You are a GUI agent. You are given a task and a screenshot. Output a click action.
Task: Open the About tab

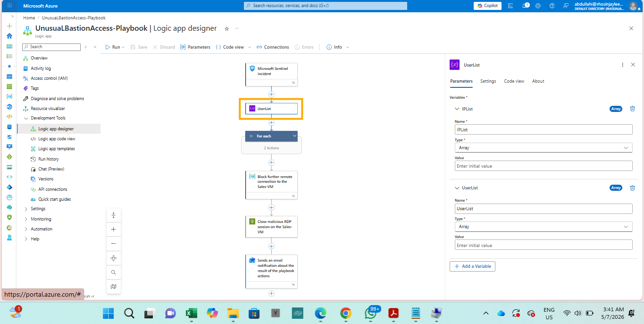tap(538, 81)
